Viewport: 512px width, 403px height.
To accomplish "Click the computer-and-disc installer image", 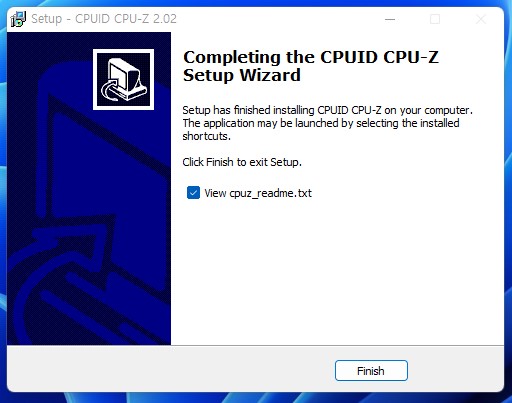I will 123,79.
